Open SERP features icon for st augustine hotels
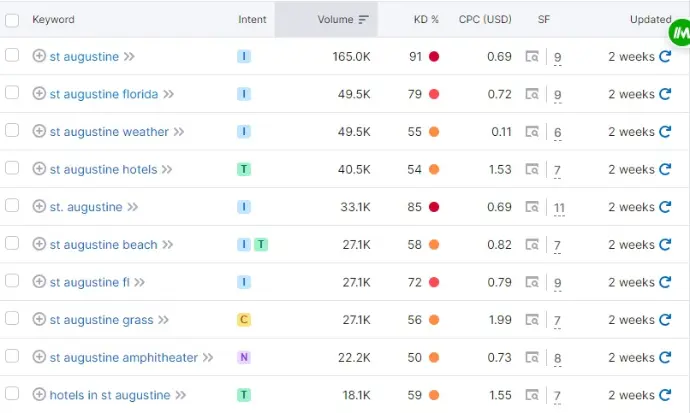Viewport: 690px width, 413px height. (x=533, y=170)
